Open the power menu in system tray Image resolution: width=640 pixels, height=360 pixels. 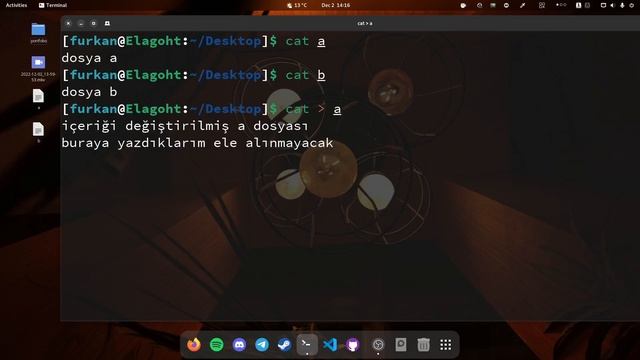[x=632, y=5]
